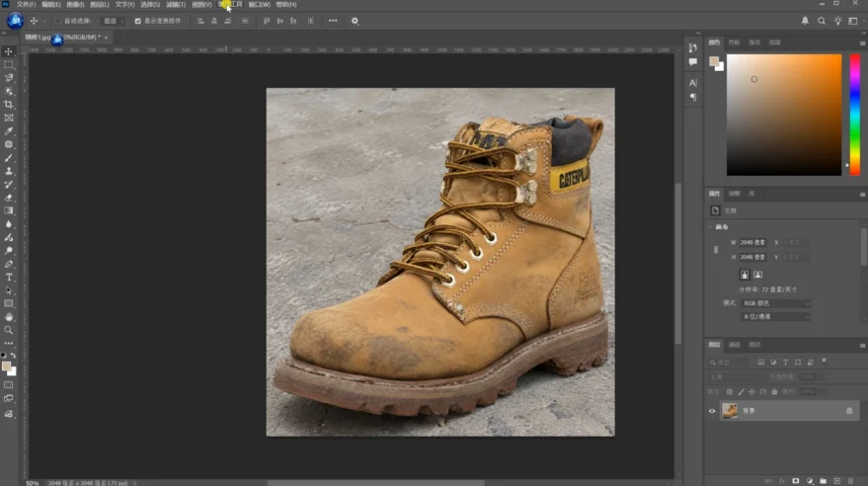This screenshot has height=487, width=868.
Task: Click inside the color picker field
Action: [784, 115]
